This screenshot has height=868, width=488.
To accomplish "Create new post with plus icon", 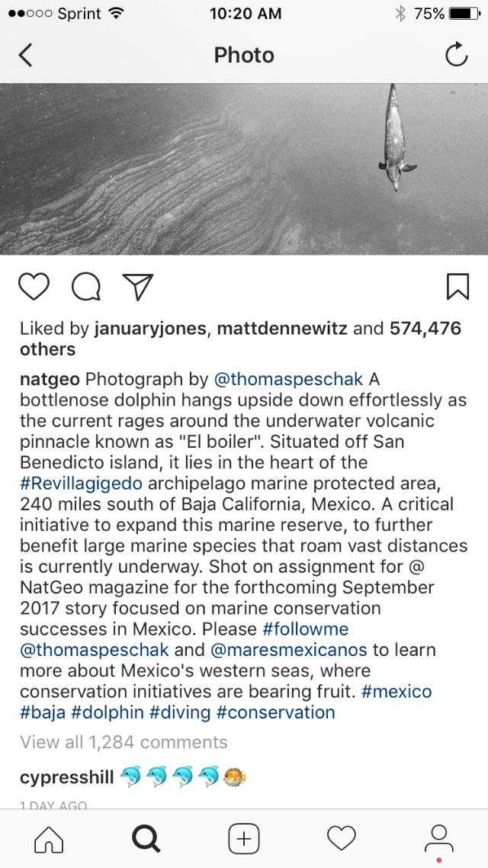I will [x=244, y=839].
